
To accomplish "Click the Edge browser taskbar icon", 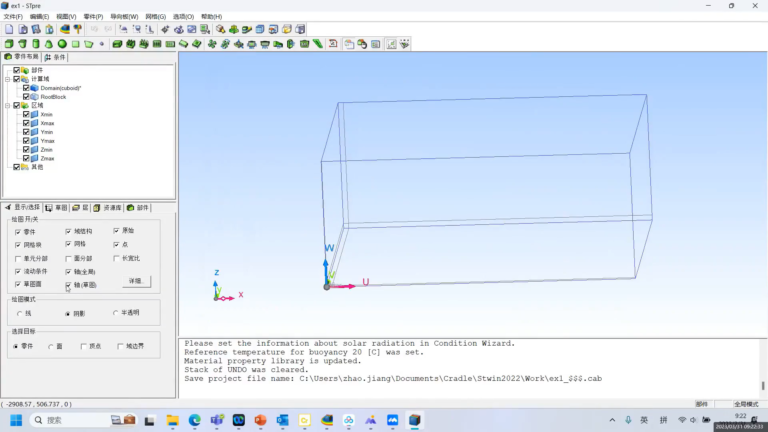I will (194, 420).
